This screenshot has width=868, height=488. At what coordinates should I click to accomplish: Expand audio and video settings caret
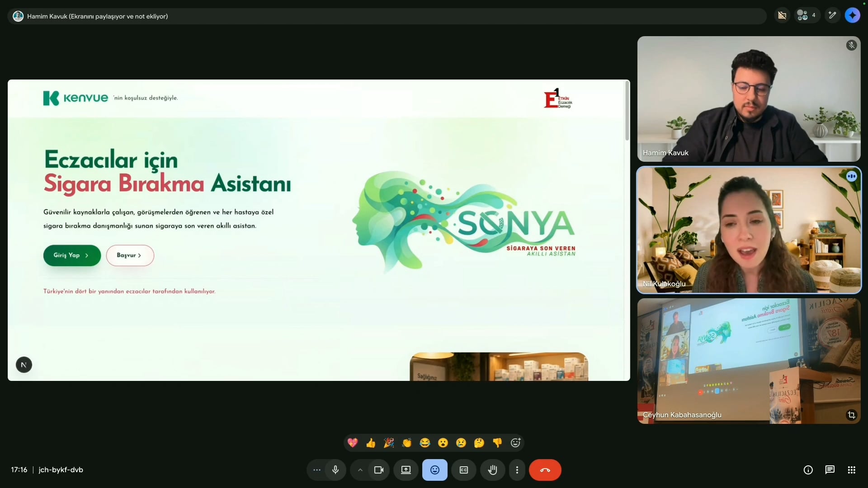360,470
